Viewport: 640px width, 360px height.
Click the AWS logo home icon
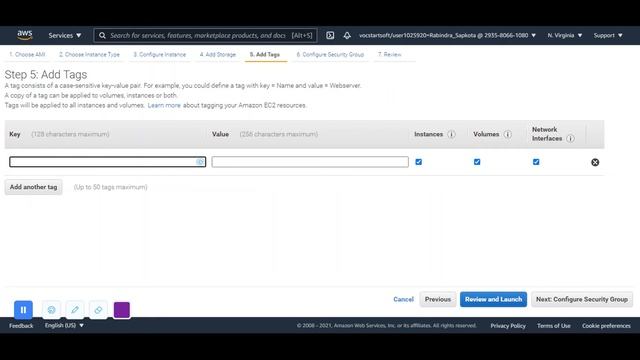(24, 35)
